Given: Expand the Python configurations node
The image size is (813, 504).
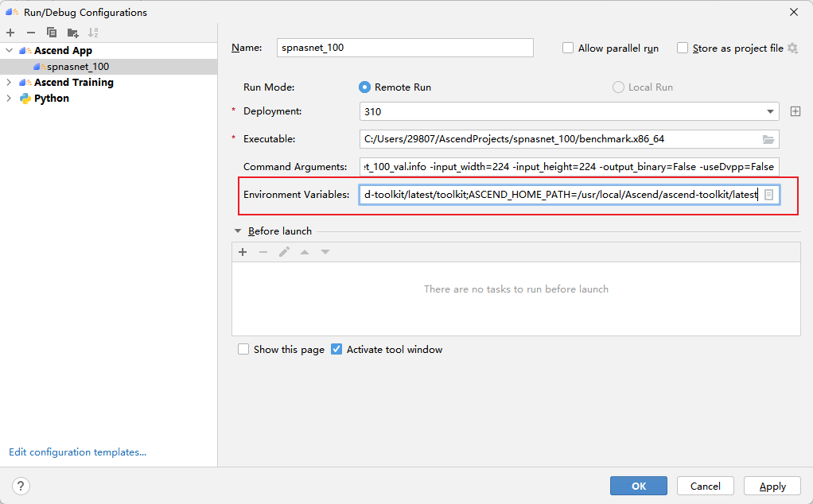Looking at the screenshot, I should (x=9, y=98).
